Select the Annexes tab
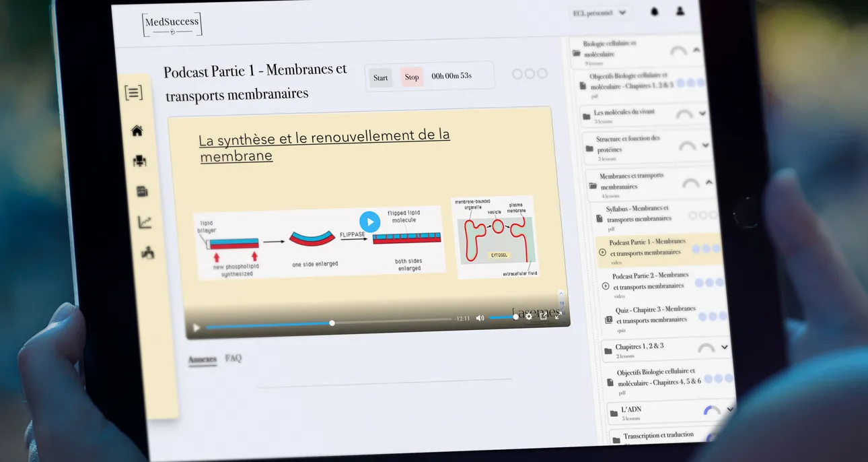The width and height of the screenshot is (868, 462). click(x=202, y=360)
